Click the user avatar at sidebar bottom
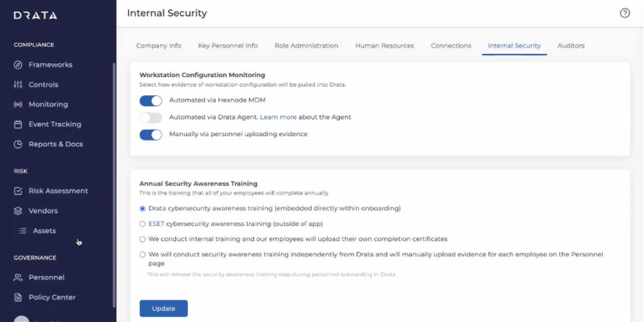The height and width of the screenshot is (322, 644). pyautogui.click(x=21, y=319)
